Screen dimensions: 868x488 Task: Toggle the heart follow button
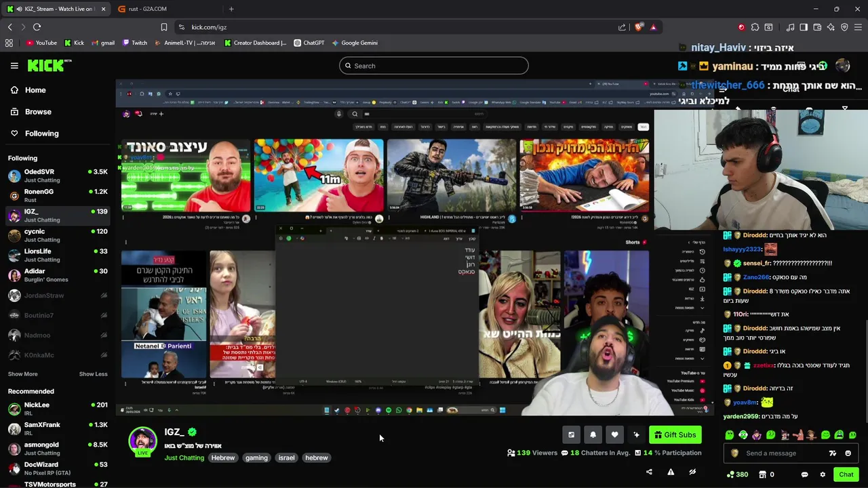[x=614, y=435]
